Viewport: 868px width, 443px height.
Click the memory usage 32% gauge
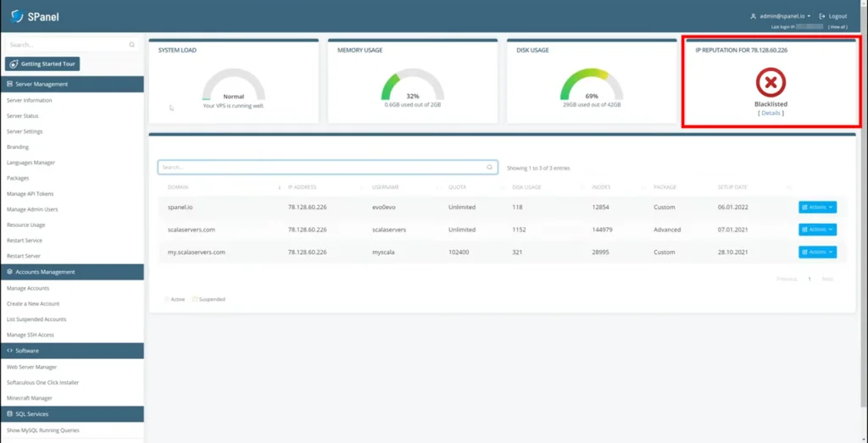[x=413, y=84]
